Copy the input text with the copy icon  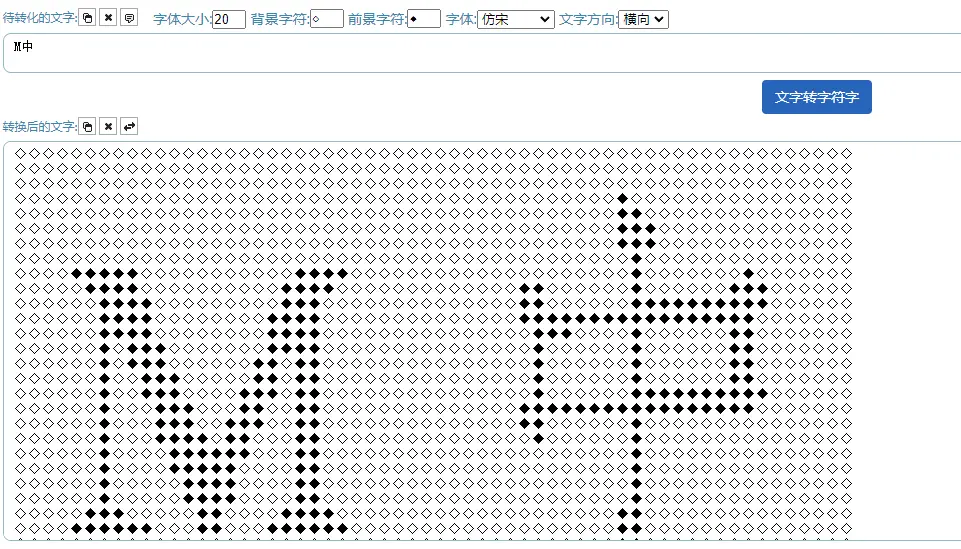pyautogui.click(x=87, y=18)
